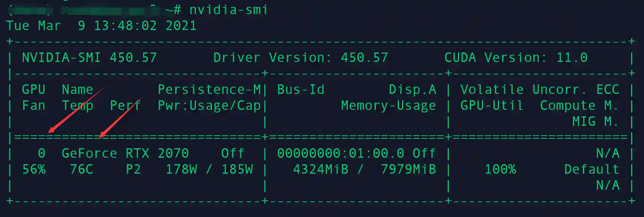This screenshot has width=644, height=217.
Task: Click the Driver Version 450.57 label
Action: [300, 58]
